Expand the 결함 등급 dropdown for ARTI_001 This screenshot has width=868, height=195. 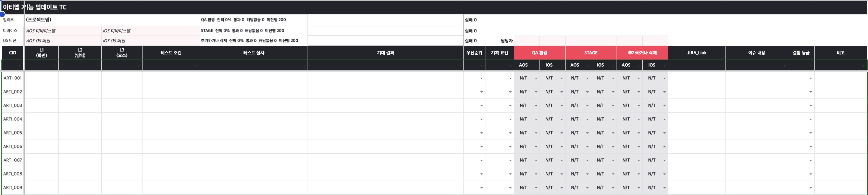[811, 78]
